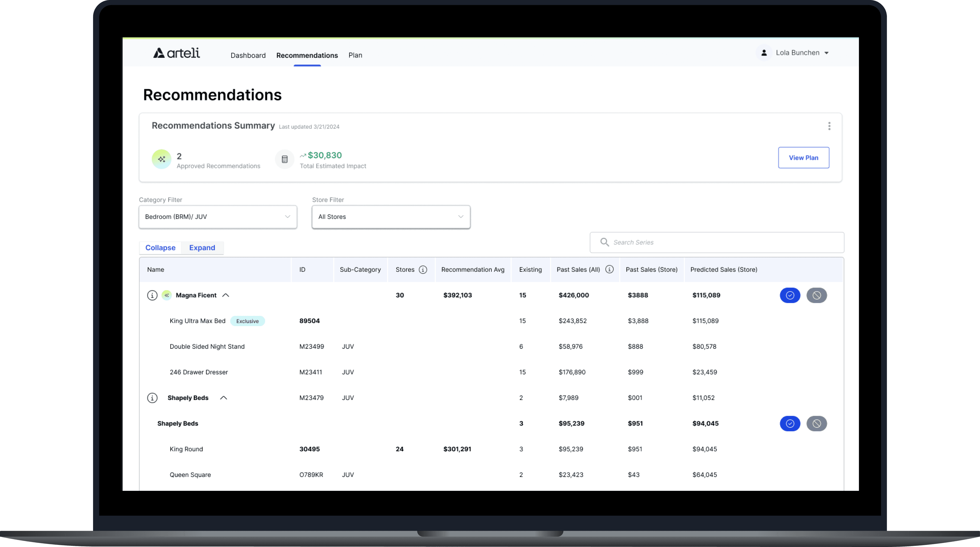Go to the Dashboard tab
The image size is (980, 547).
click(x=248, y=56)
